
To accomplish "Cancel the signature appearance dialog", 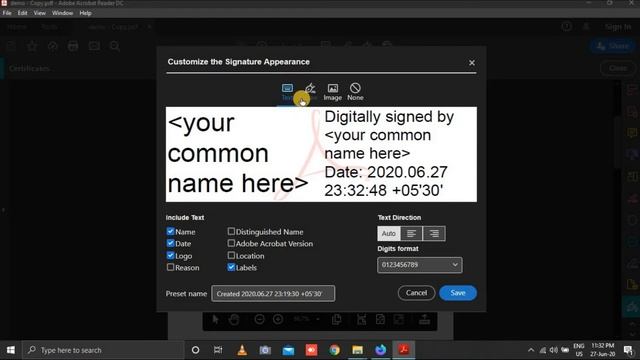I will [416, 293].
